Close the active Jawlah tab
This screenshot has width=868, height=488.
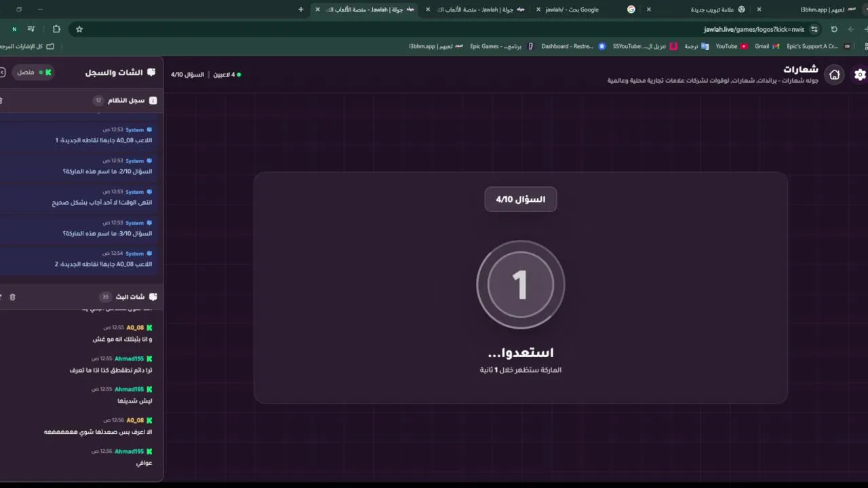317,9
